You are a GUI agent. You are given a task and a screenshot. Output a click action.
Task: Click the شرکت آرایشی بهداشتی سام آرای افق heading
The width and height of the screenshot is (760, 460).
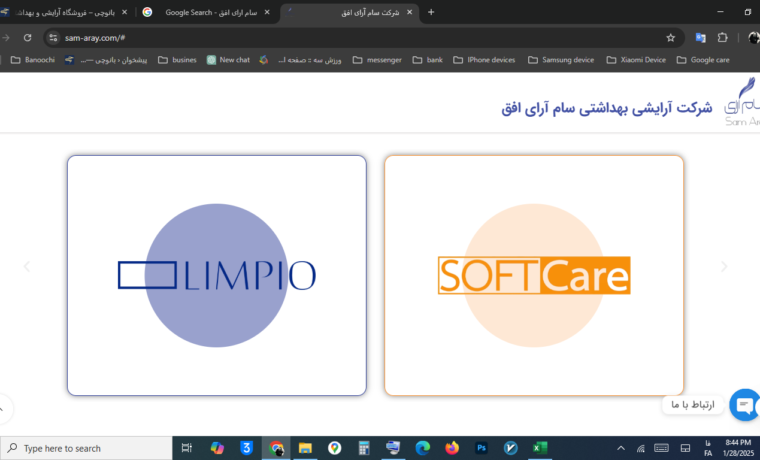pos(607,108)
